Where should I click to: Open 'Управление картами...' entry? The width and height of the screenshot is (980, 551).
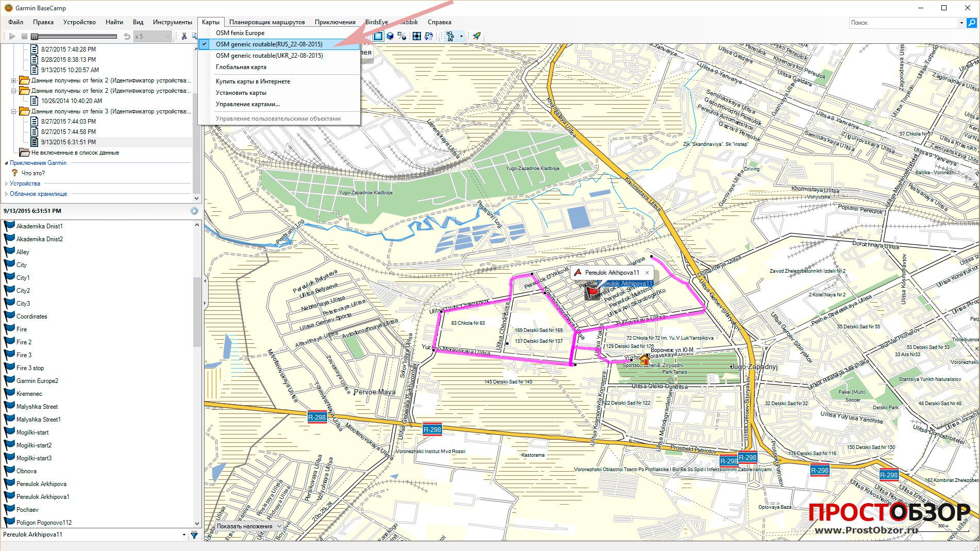point(279,104)
